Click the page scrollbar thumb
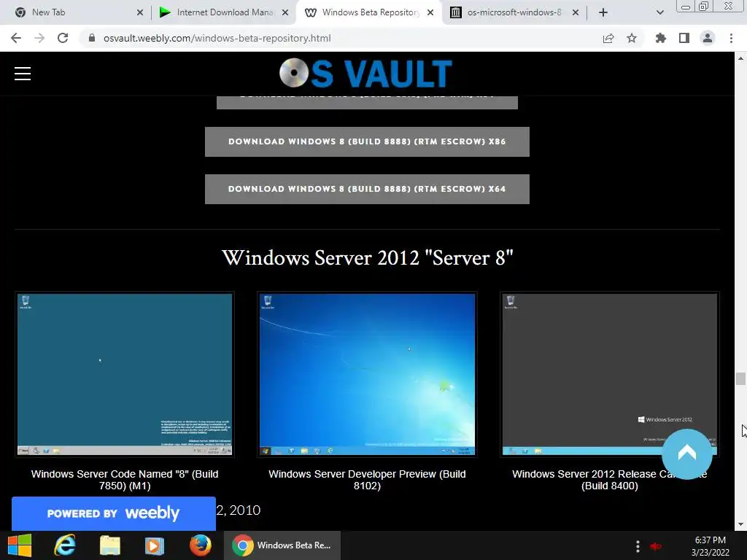The width and height of the screenshot is (747, 560). tap(740, 378)
